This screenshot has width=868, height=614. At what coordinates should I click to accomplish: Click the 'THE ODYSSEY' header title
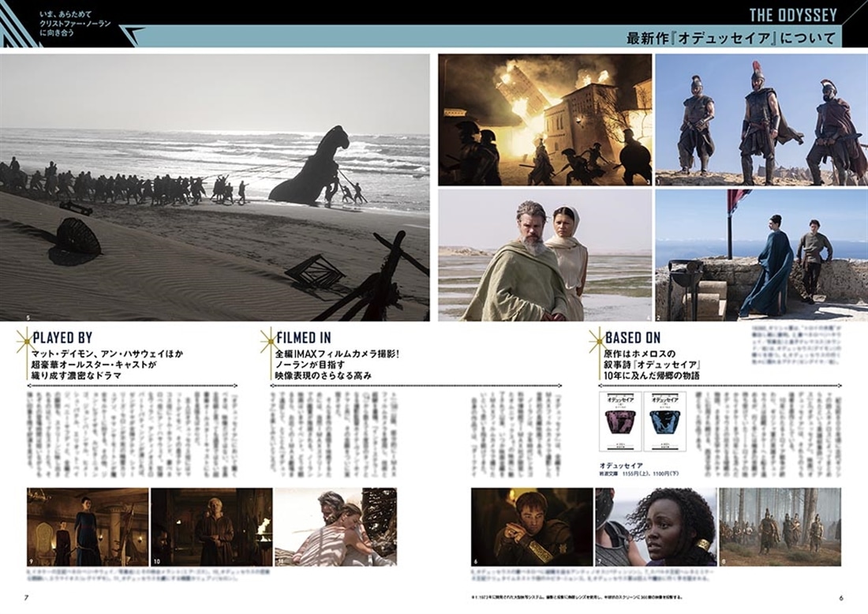793,15
